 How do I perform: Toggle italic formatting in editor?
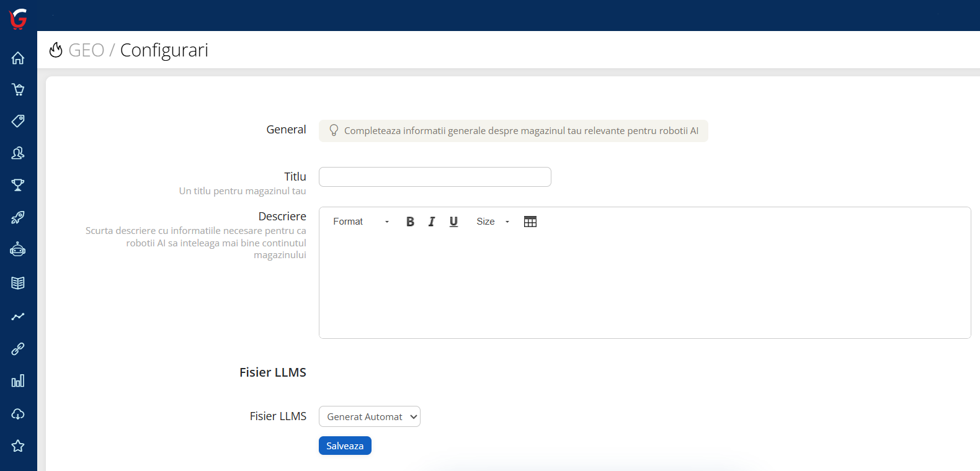point(432,222)
